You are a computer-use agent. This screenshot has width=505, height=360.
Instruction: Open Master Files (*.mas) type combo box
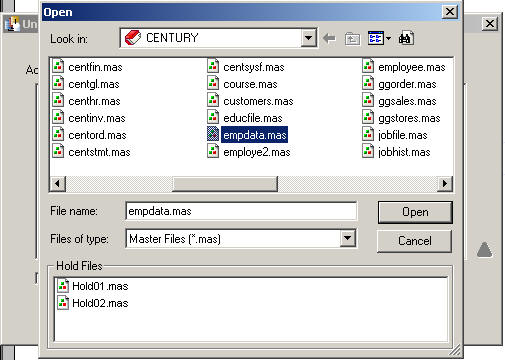tap(241, 239)
